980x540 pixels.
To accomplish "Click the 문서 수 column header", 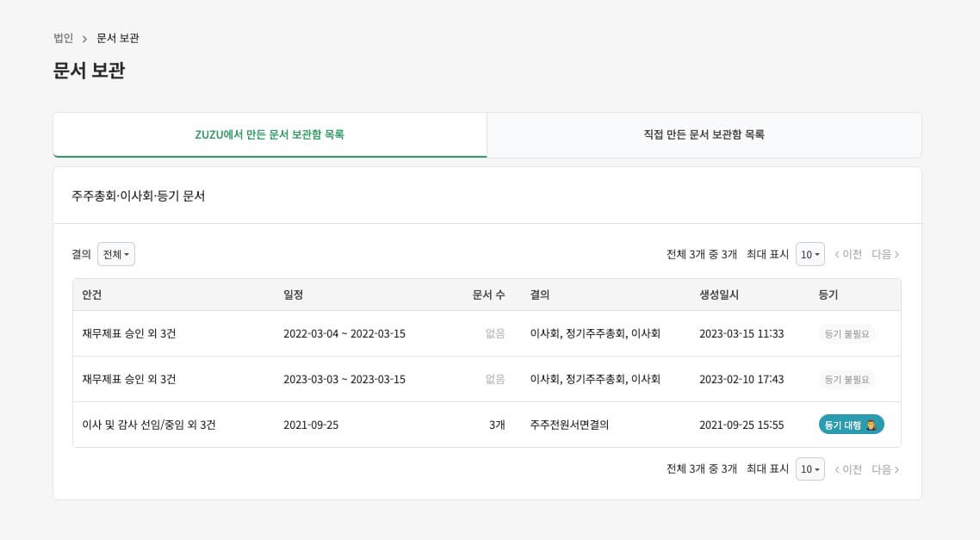I will 487,295.
